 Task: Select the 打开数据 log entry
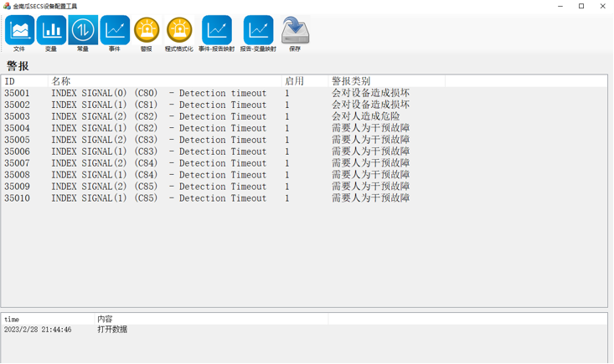coord(112,330)
